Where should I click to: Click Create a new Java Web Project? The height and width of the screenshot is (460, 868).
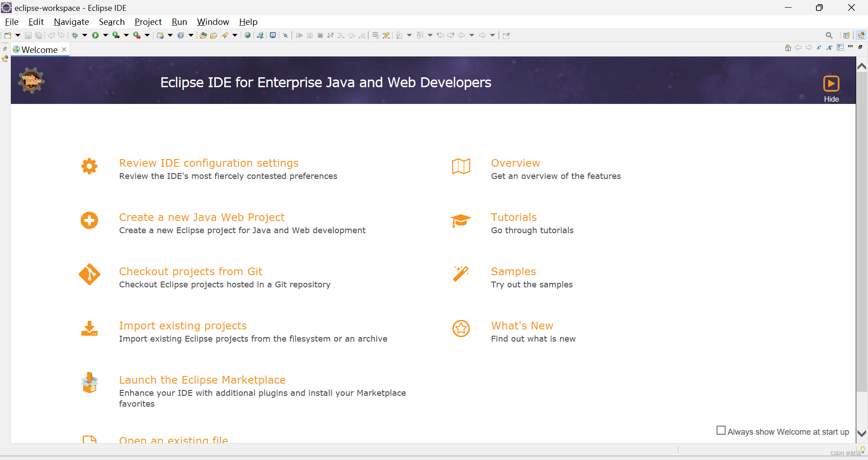coord(202,217)
